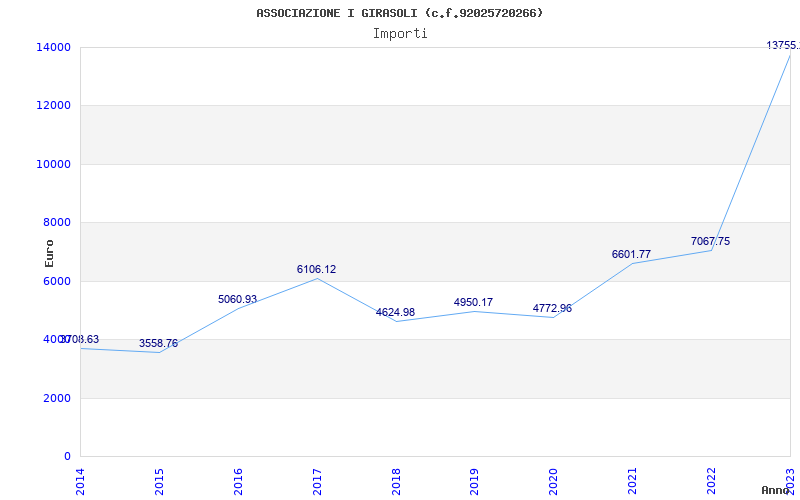Click the Euro axis title
This screenshot has width=800, height=500.
[49, 253]
